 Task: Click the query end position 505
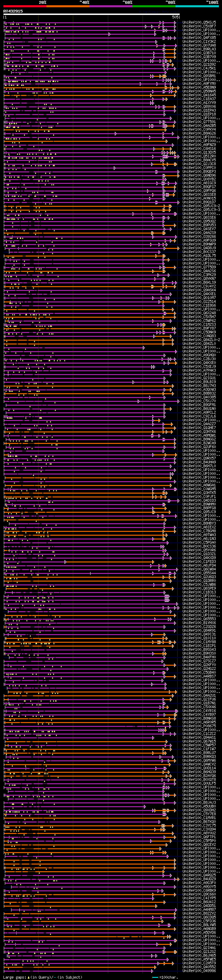pos(175,17)
